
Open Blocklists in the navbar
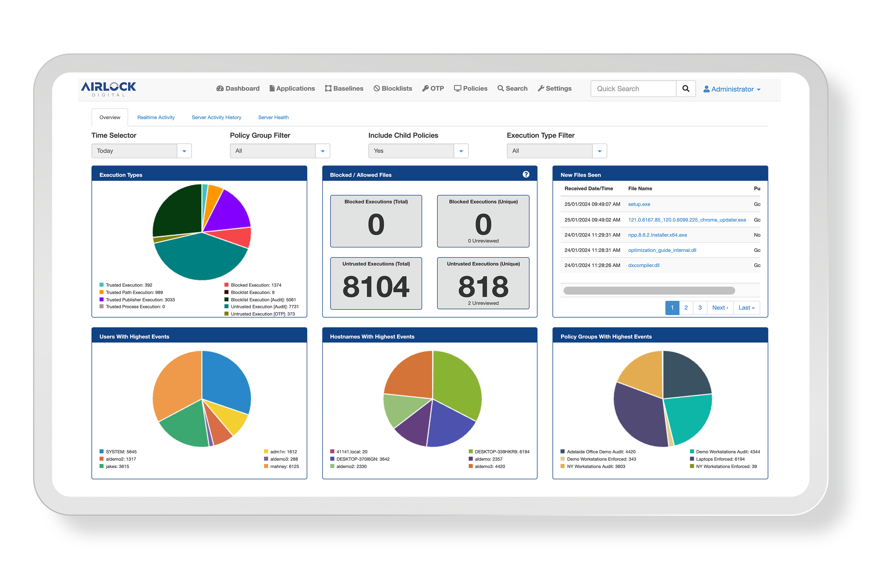[x=393, y=89]
